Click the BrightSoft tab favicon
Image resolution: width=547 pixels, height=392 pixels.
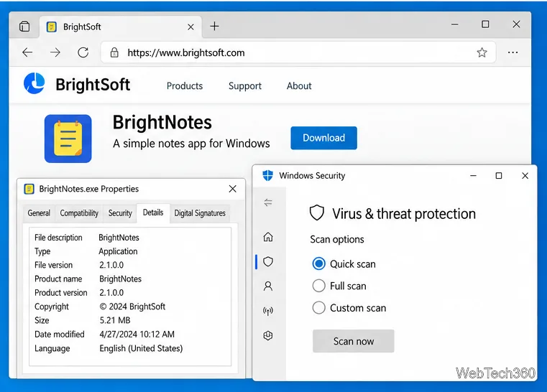point(52,27)
